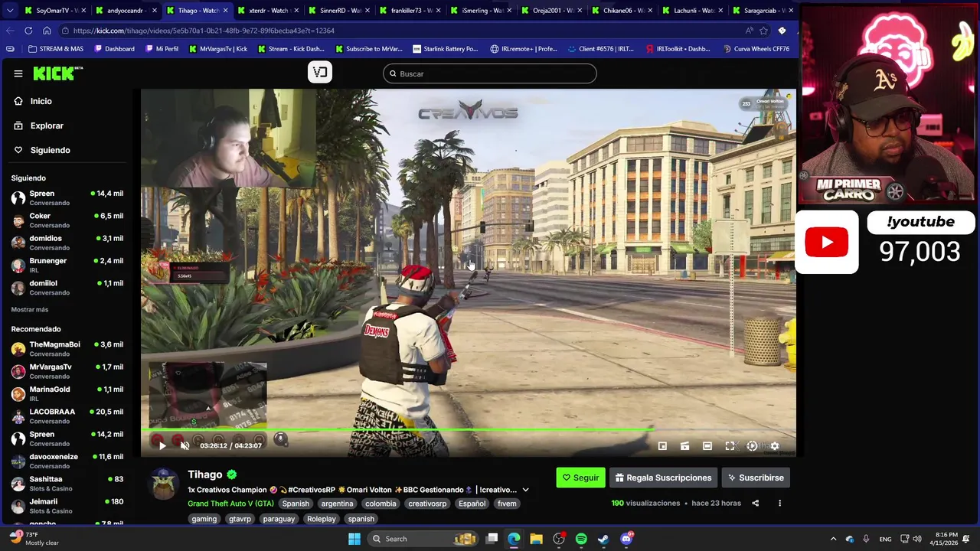Image resolution: width=980 pixels, height=551 pixels.
Task: Play the paused video
Action: tap(162, 445)
